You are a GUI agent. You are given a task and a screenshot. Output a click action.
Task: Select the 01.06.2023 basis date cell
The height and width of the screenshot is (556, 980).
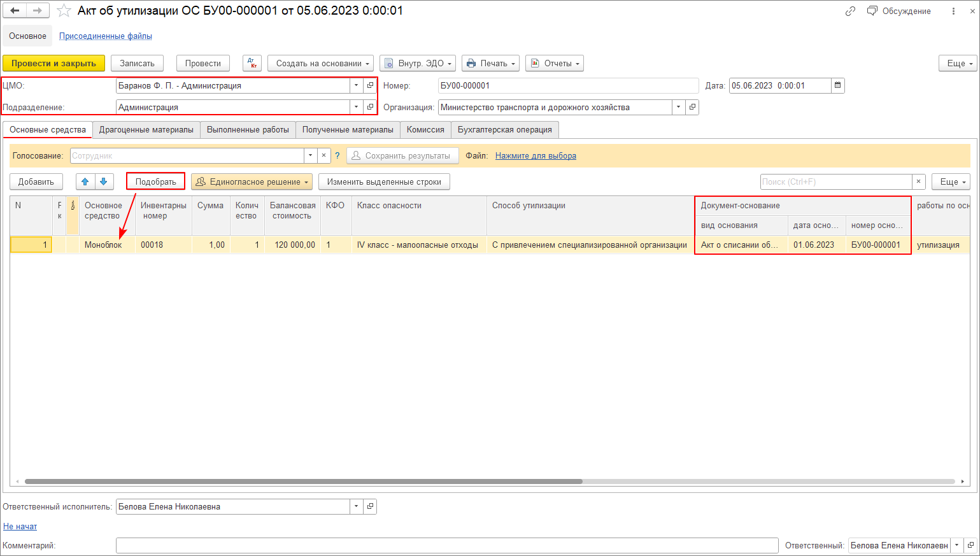817,245
